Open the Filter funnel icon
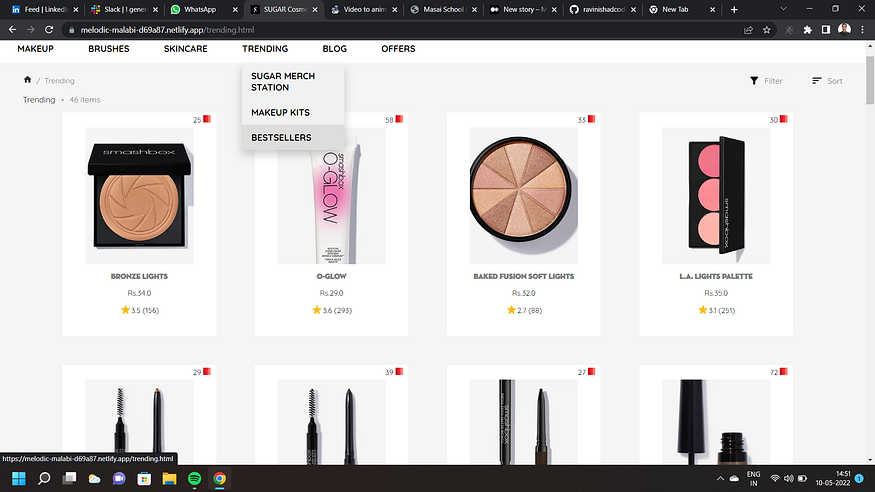This screenshot has width=875, height=492. coord(754,81)
